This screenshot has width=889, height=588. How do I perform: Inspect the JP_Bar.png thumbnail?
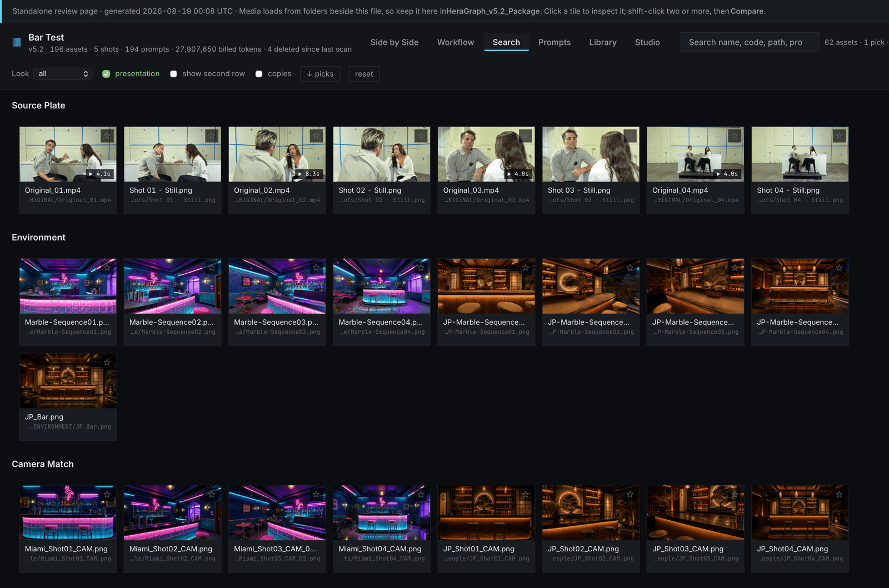click(68, 381)
